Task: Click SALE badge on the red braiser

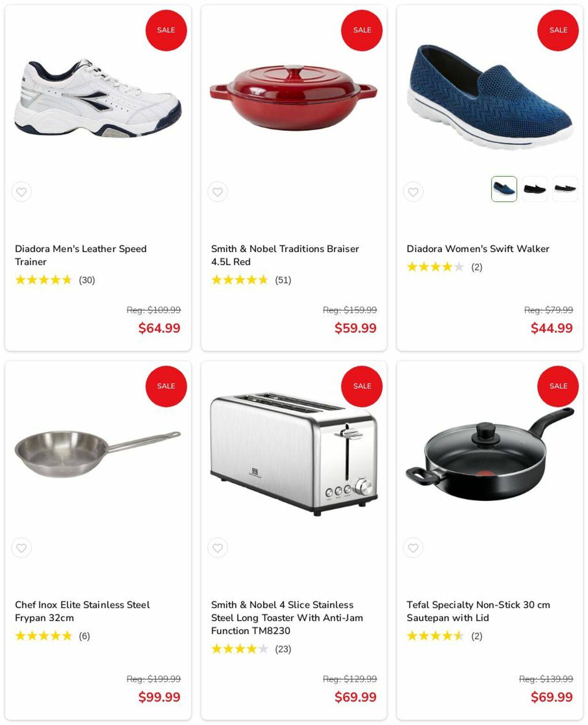Action: 362,30
